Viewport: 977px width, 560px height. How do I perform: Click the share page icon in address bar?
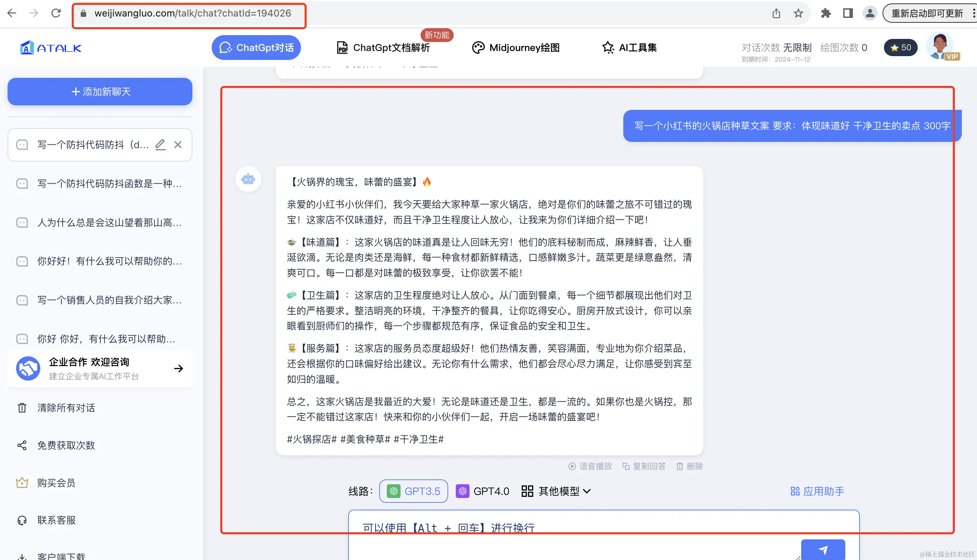(x=776, y=13)
